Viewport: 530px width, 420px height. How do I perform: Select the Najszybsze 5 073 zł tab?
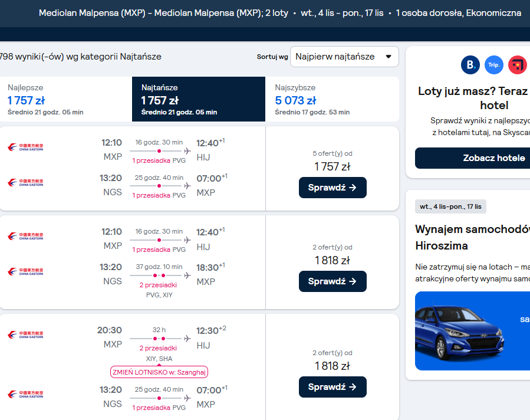tap(332, 99)
